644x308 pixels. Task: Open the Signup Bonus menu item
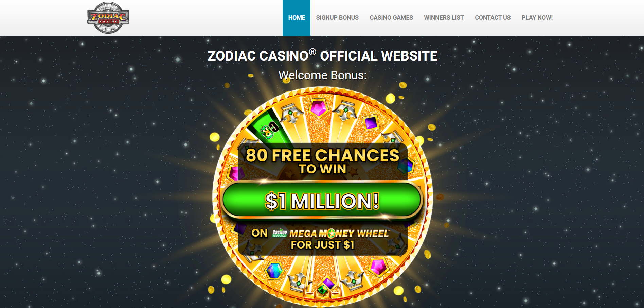[x=337, y=18]
